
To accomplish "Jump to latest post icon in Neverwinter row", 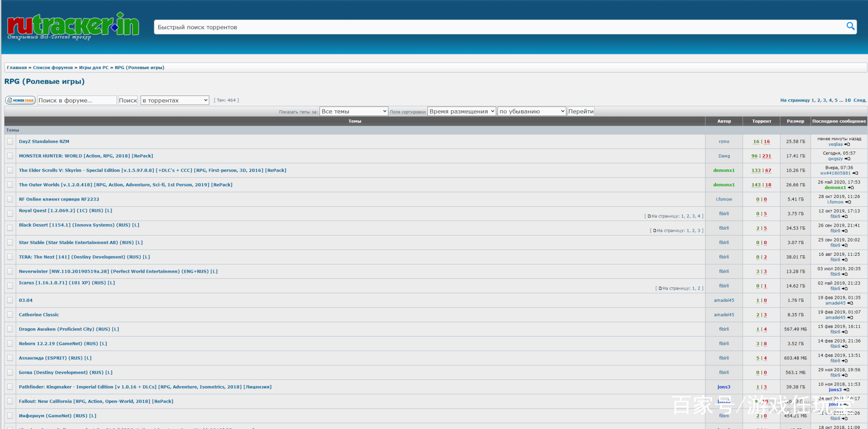I will pyautogui.click(x=845, y=274).
